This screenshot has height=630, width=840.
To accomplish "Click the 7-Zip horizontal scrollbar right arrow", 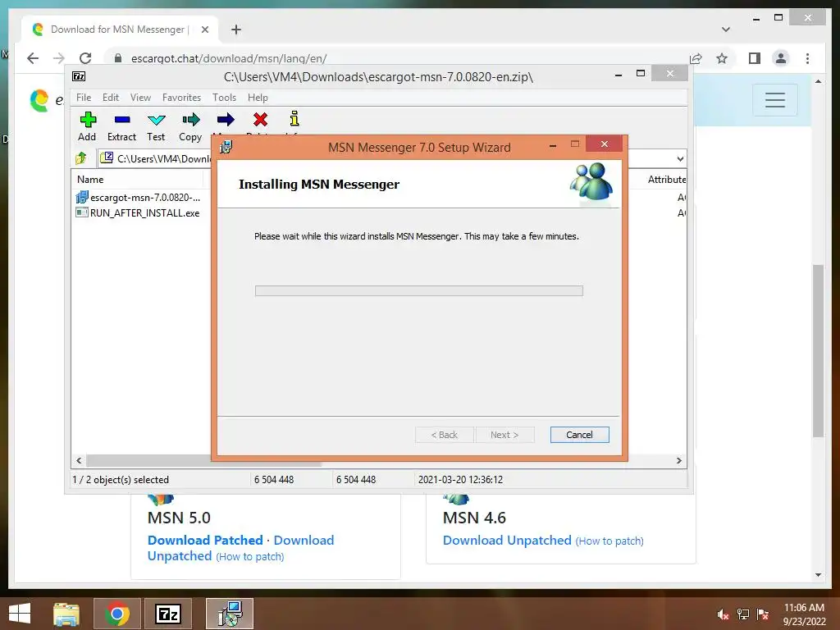I will coord(678,460).
